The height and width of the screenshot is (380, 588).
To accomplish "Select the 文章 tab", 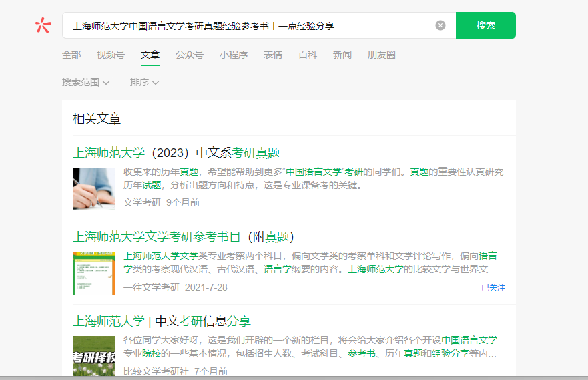I will [x=150, y=55].
